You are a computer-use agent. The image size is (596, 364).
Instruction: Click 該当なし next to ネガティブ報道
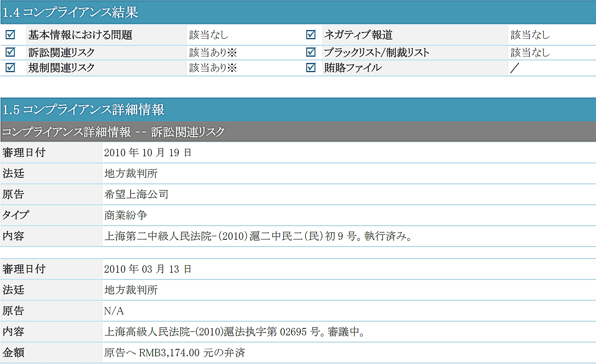point(530,35)
